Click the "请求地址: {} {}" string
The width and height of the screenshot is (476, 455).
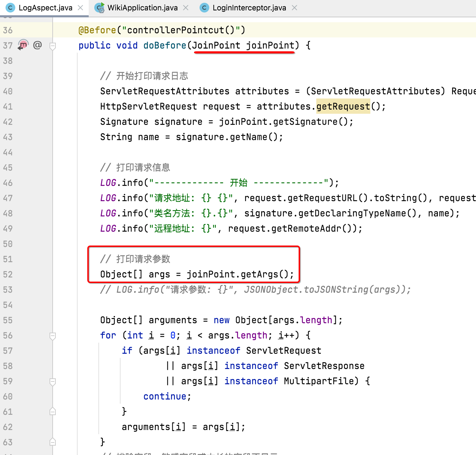point(191,198)
